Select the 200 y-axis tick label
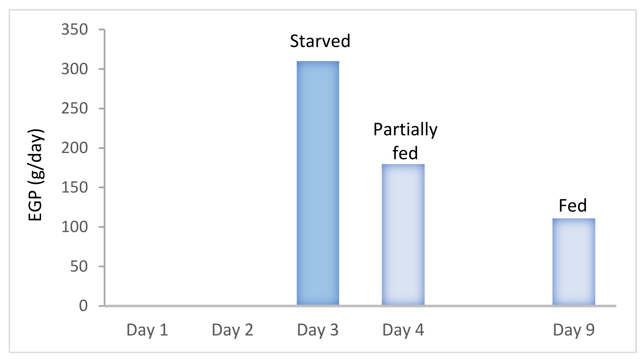This screenshot has width=644, height=359. pyautogui.click(x=74, y=148)
